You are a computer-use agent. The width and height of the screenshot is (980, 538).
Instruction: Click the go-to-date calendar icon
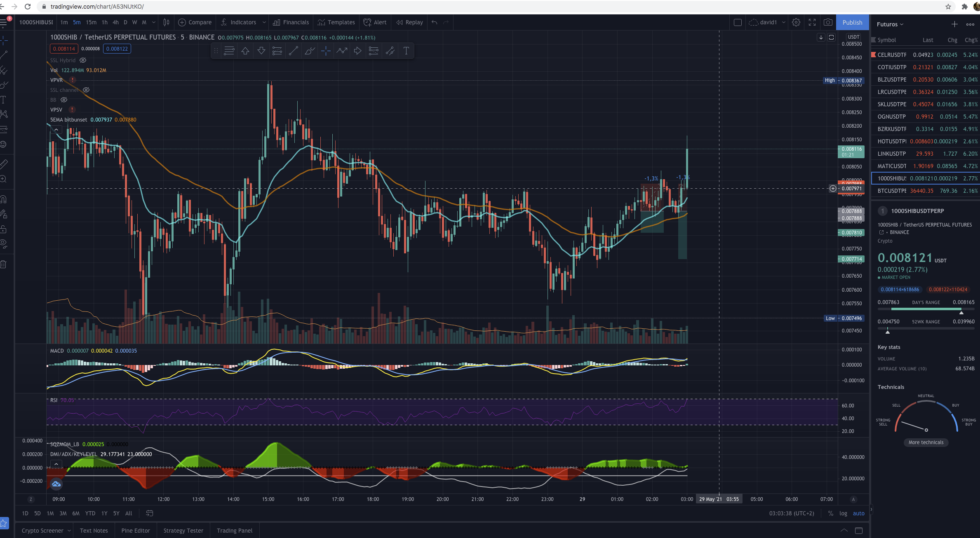point(150,513)
